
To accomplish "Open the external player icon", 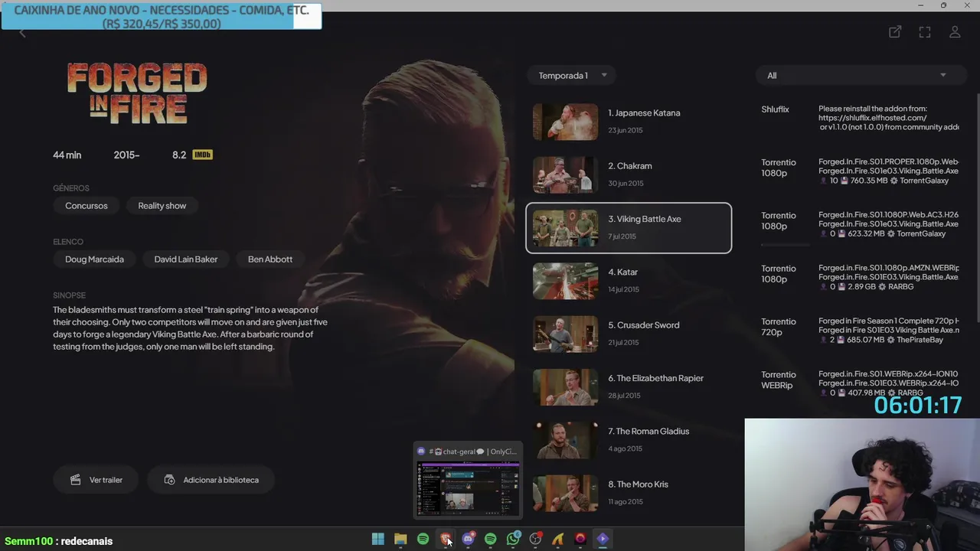I will pyautogui.click(x=895, y=32).
